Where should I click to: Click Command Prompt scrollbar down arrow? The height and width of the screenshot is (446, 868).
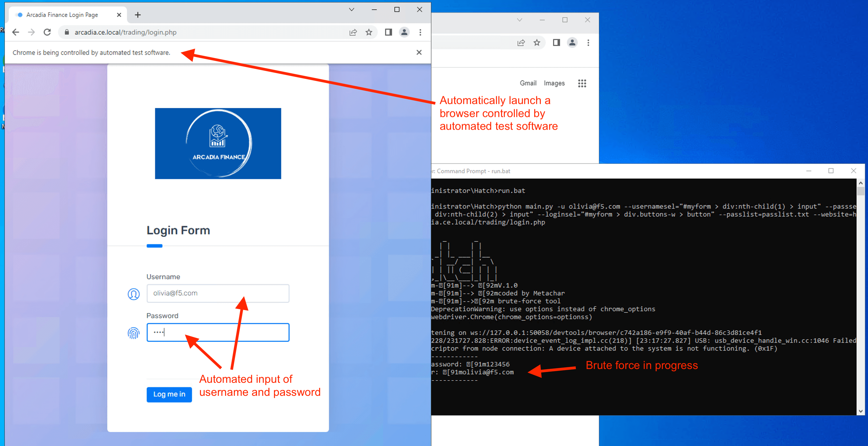pyautogui.click(x=861, y=411)
